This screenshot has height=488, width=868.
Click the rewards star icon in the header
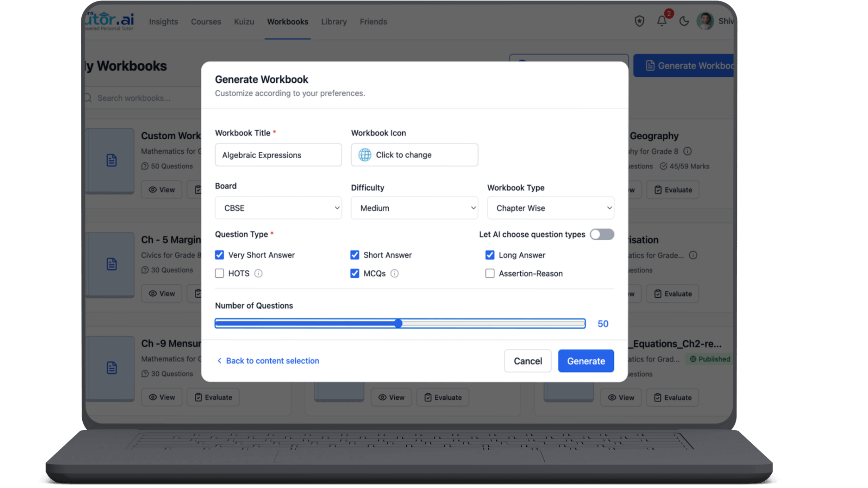(639, 21)
